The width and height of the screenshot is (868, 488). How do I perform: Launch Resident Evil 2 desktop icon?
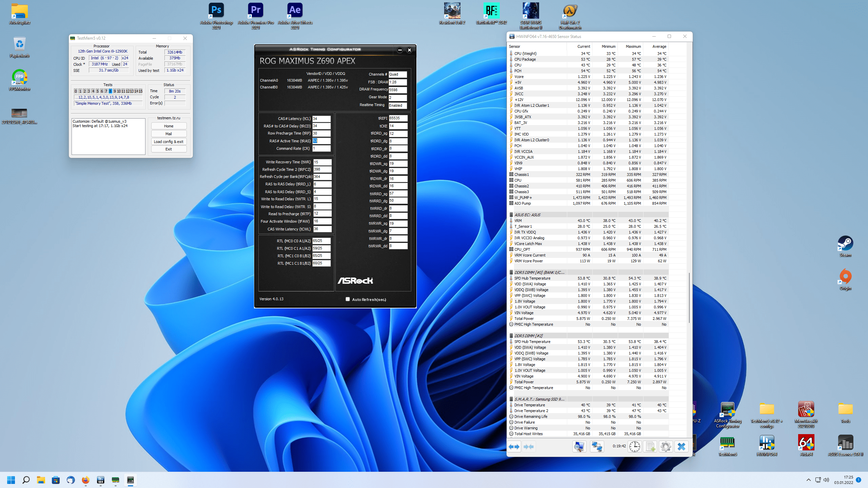(x=452, y=14)
